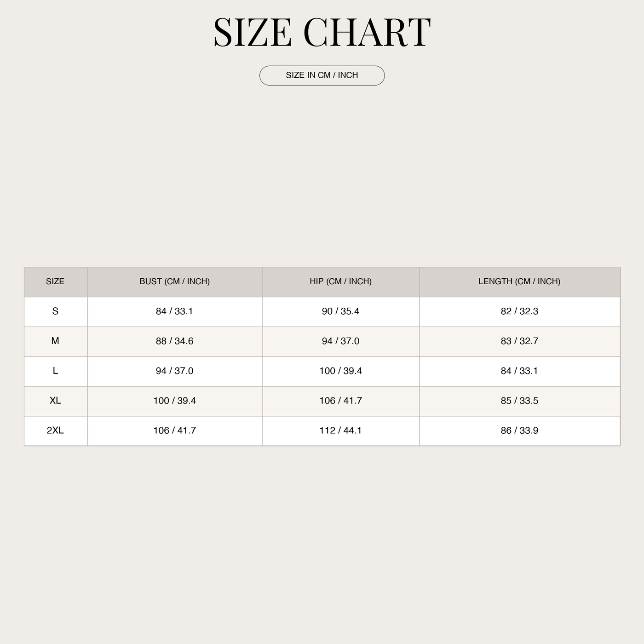Select the SIZE IN CM / INCH pill
This screenshot has width=644, height=644.
pos(322,75)
